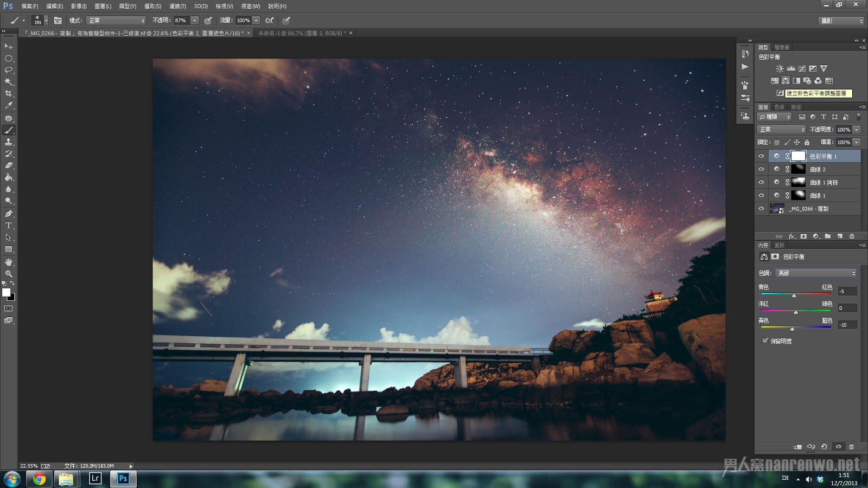
Task: Hide the 曲線 1 拷貝 layer
Action: pyautogui.click(x=761, y=182)
